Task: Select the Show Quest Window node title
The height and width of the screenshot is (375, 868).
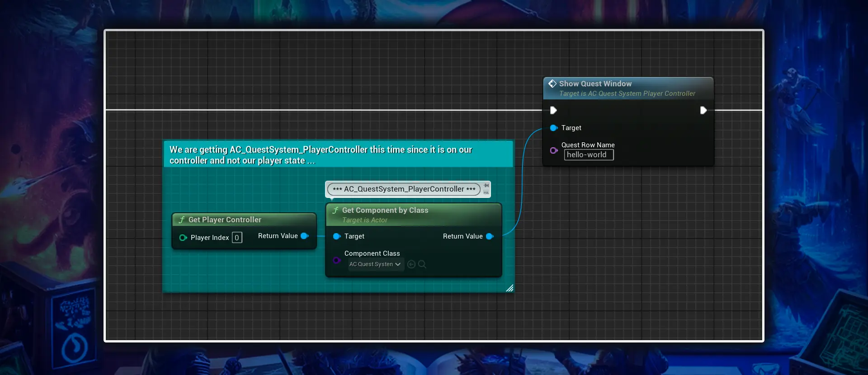Action: 595,84
